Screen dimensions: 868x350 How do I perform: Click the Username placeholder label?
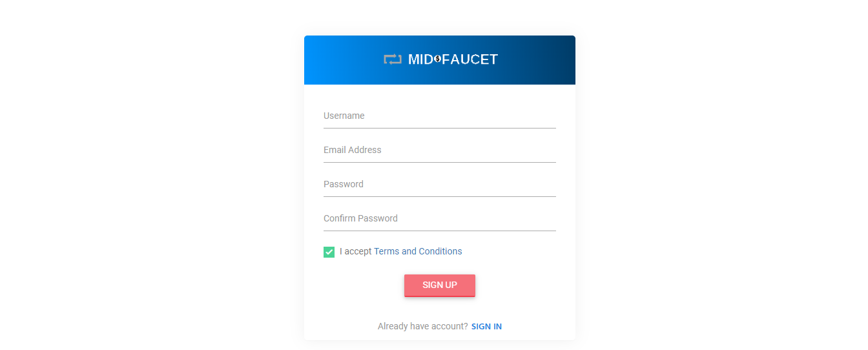[344, 116]
